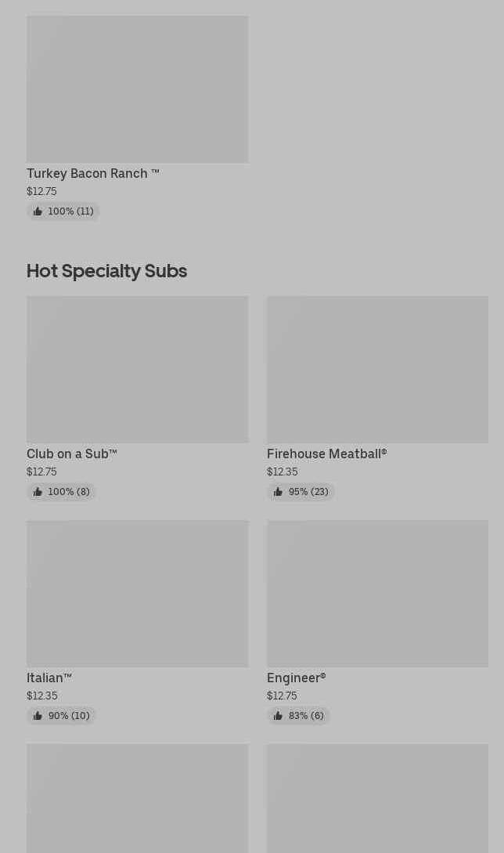This screenshot has height=853, width=504.
Task: Click thumbs-up icon under Firehouse Meatball
Action: [278, 492]
